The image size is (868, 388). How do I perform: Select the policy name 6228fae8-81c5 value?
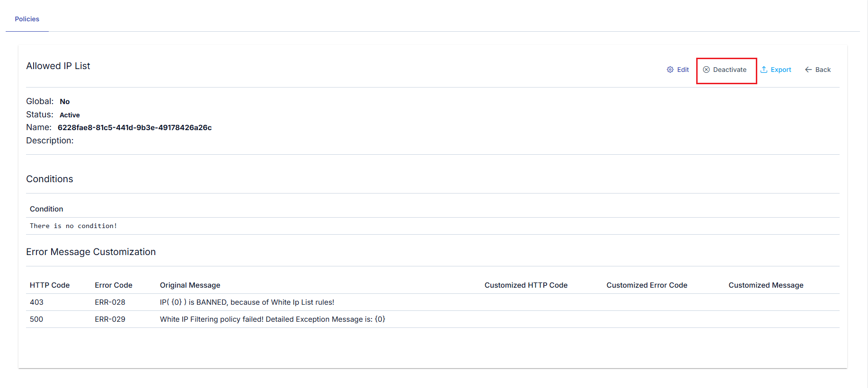[135, 127]
